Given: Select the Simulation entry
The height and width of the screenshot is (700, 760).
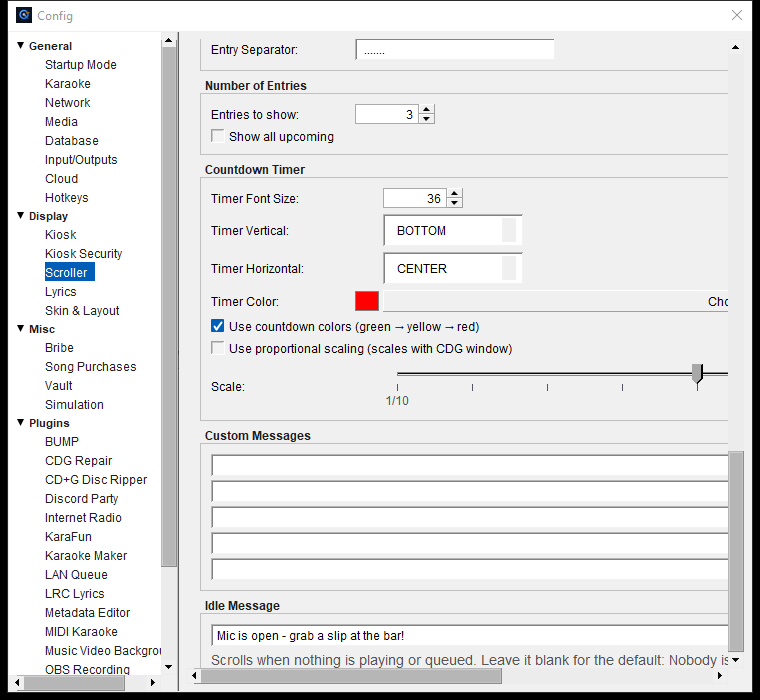Looking at the screenshot, I should 74,404.
